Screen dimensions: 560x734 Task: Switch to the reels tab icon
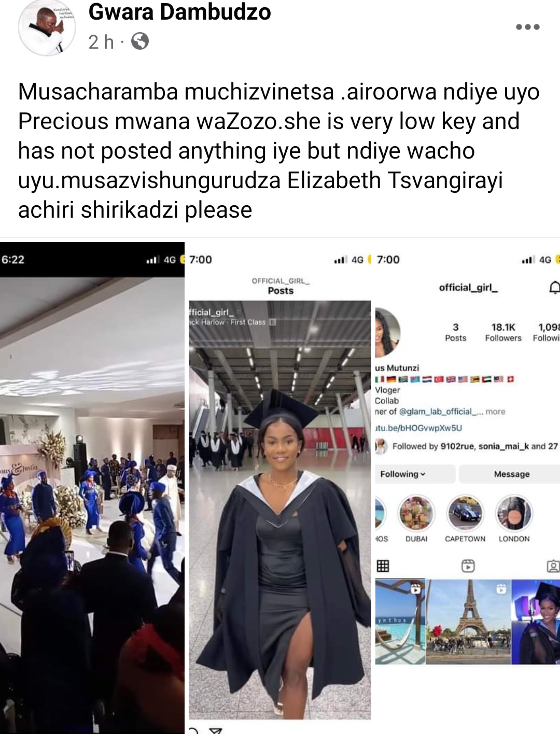(468, 566)
